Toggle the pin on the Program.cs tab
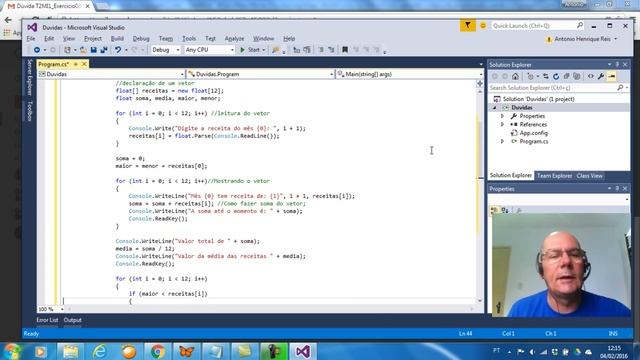 [76, 64]
